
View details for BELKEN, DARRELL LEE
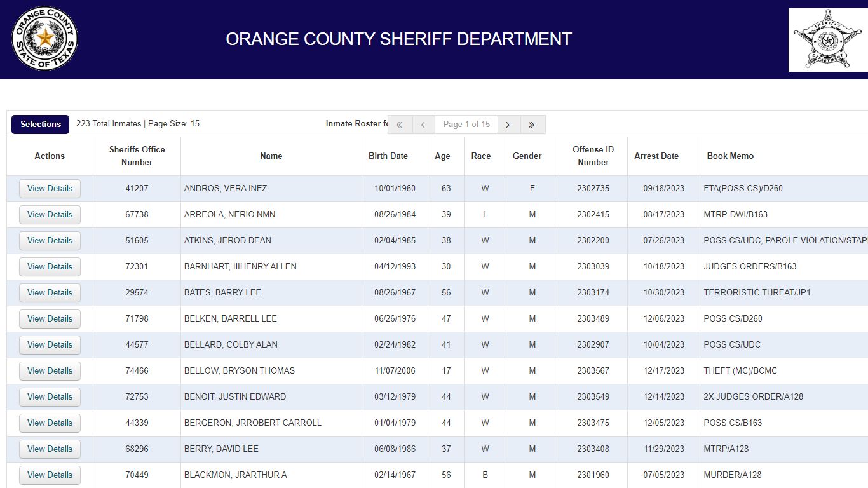click(50, 319)
